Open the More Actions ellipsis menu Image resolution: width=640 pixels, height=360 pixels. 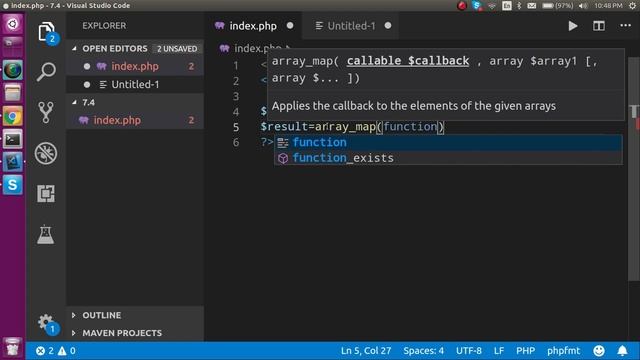625,25
